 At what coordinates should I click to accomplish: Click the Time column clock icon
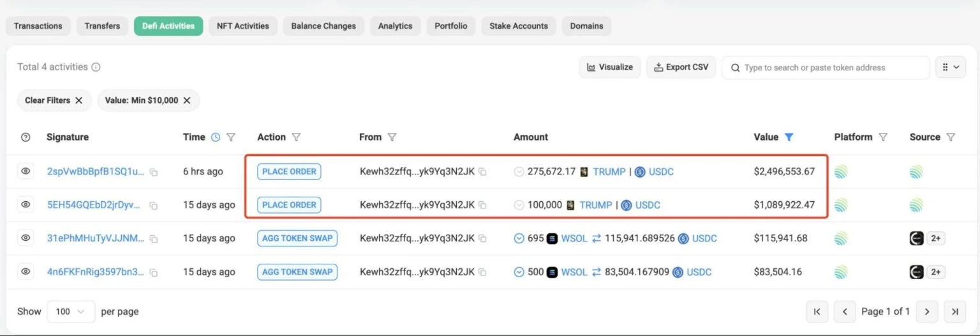pyautogui.click(x=216, y=137)
